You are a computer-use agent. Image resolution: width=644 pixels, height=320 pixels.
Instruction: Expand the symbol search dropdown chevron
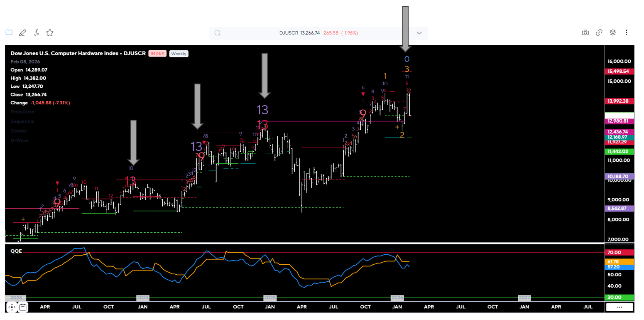coord(419,33)
